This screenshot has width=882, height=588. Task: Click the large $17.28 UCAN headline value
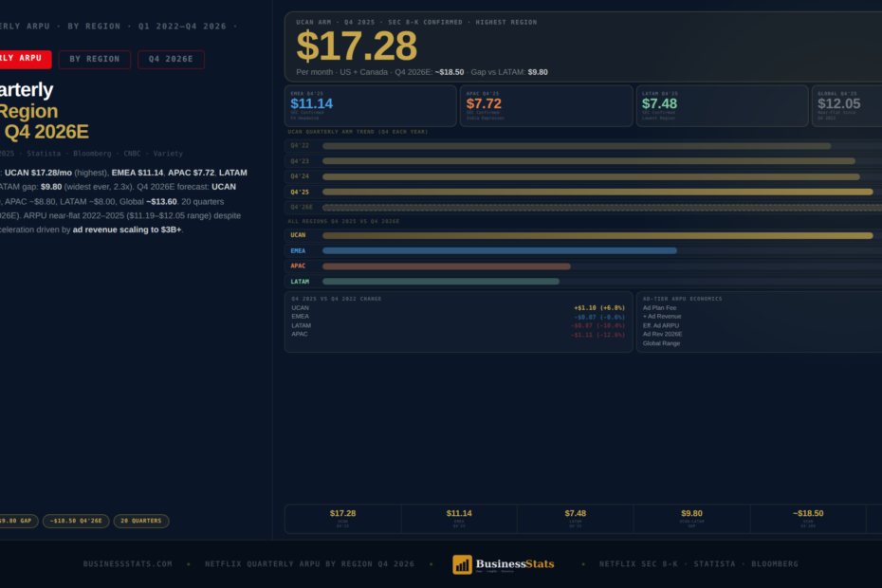pyautogui.click(x=357, y=46)
